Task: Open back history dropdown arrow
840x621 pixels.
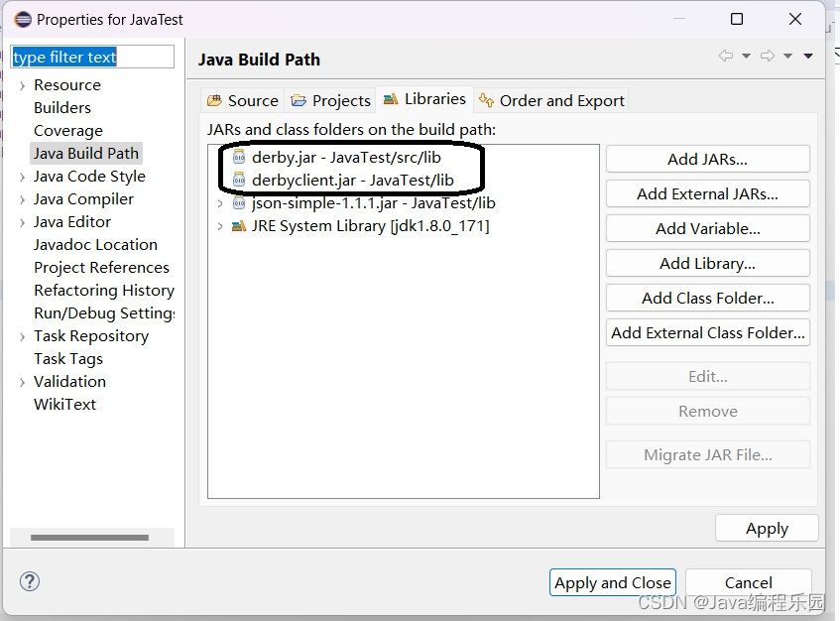Action: coord(746,56)
